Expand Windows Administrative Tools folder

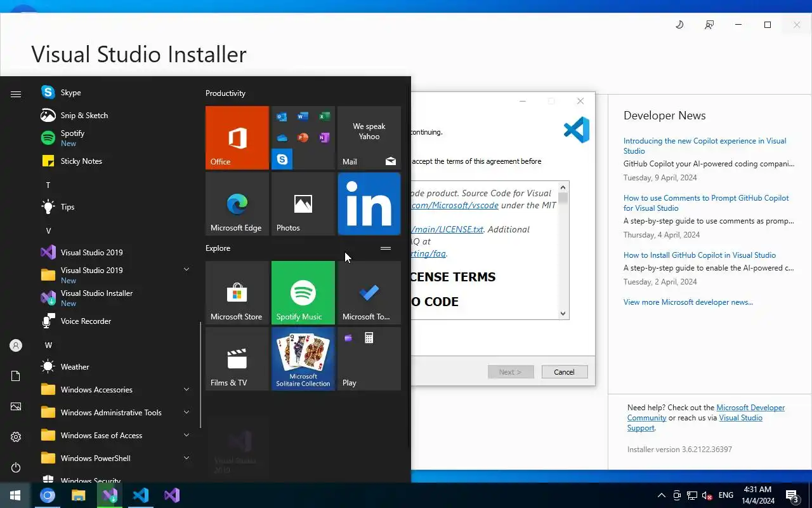(x=118, y=413)
